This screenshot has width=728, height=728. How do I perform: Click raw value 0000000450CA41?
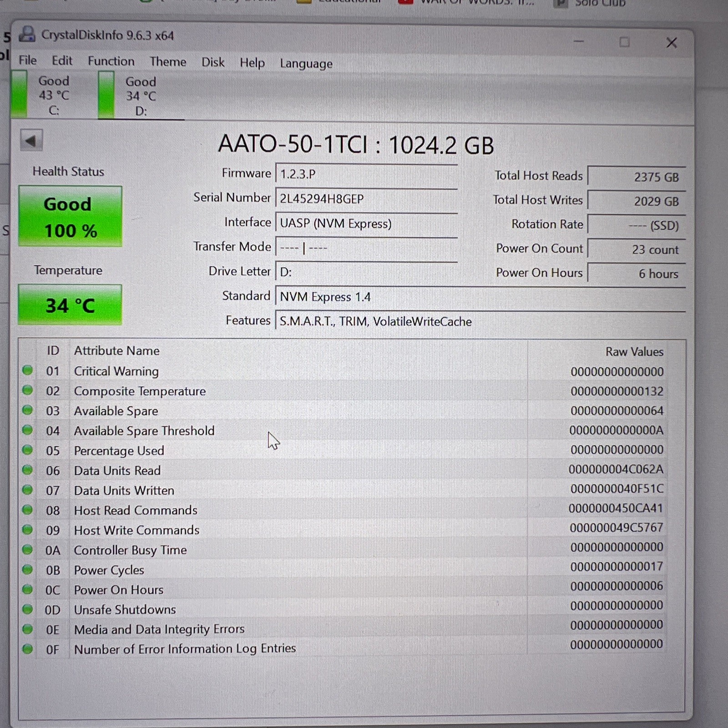(x=616, y=508)
